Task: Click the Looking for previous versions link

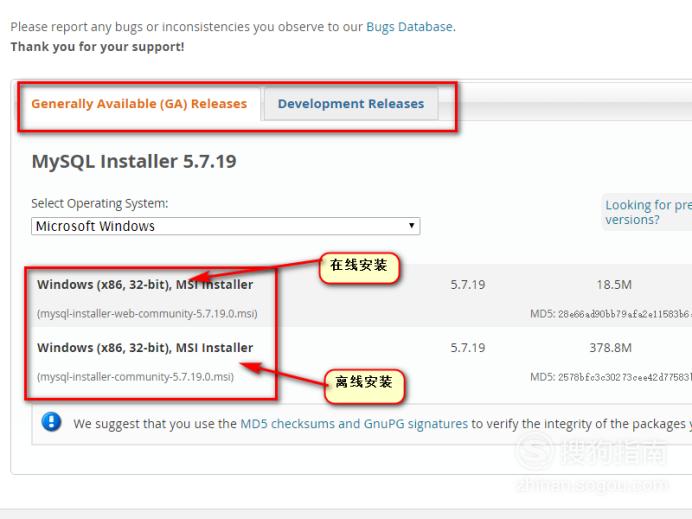Action: click(x=648, y=212)
